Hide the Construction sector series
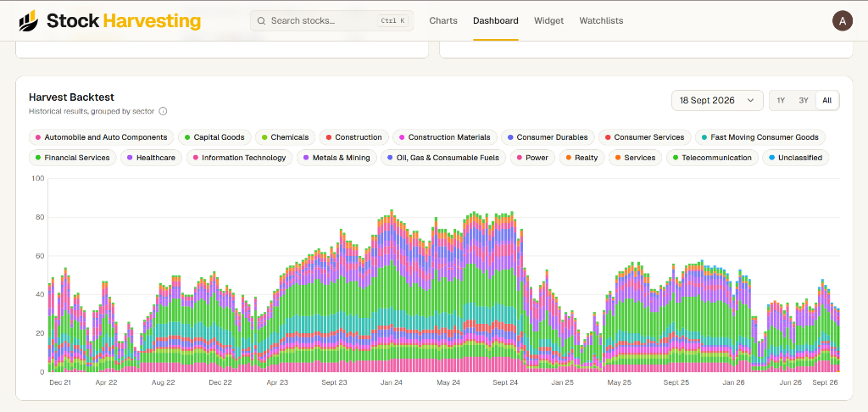 [x=353, y=137]
